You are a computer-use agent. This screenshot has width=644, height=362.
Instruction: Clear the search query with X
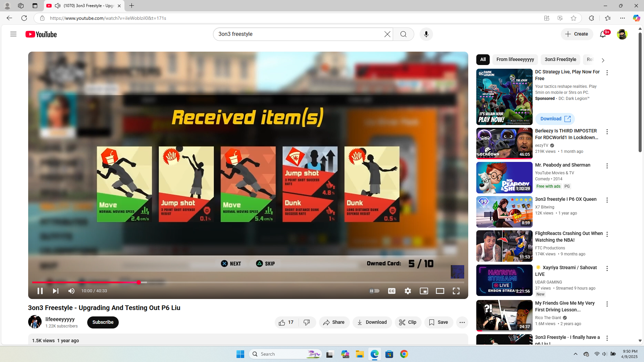tap(387, 34)
